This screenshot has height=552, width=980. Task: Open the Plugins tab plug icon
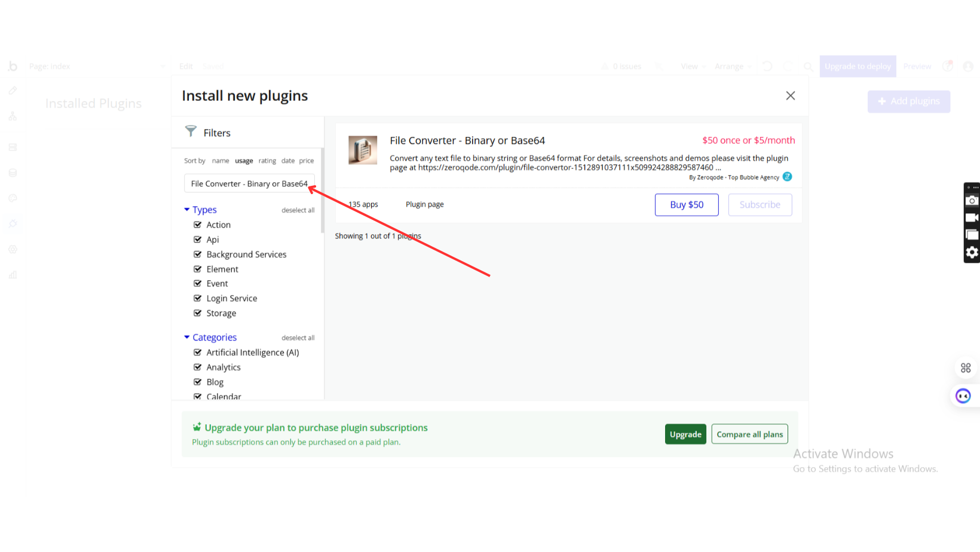click(x=13, y=224)
